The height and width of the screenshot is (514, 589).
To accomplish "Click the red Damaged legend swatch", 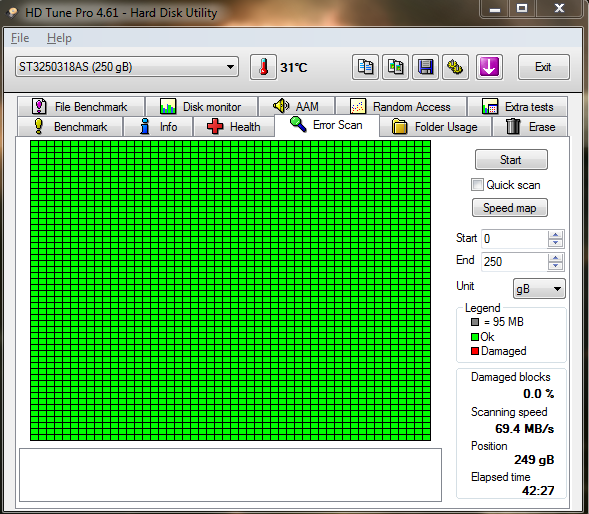I will pos(475,351).
